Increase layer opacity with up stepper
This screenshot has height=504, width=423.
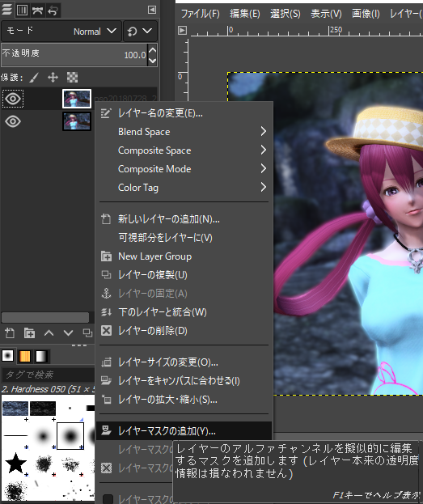point(152,50)
